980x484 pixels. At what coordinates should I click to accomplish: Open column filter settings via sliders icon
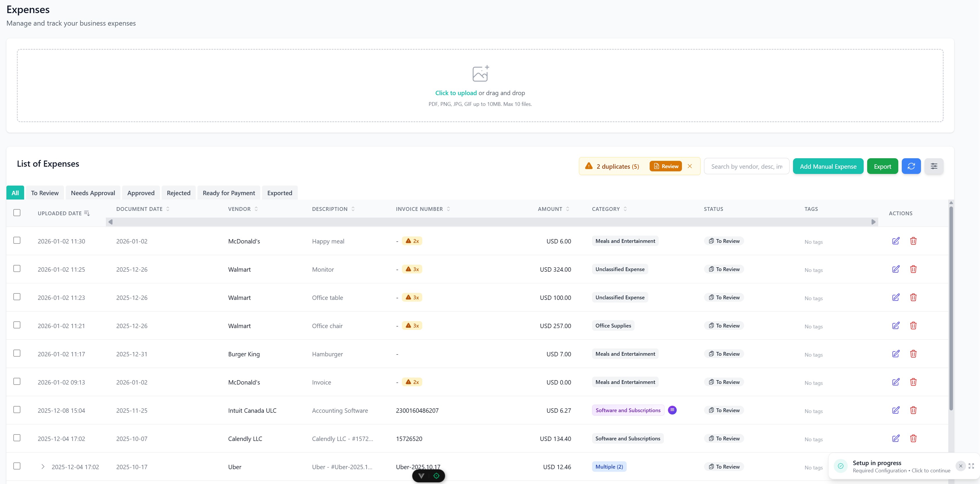(934, 166)
